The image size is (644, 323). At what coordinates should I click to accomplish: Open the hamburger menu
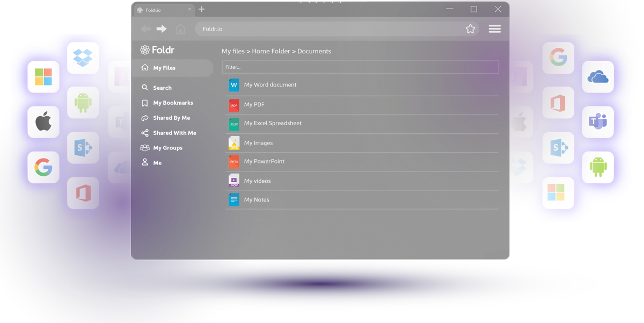[x=495, y=29]
